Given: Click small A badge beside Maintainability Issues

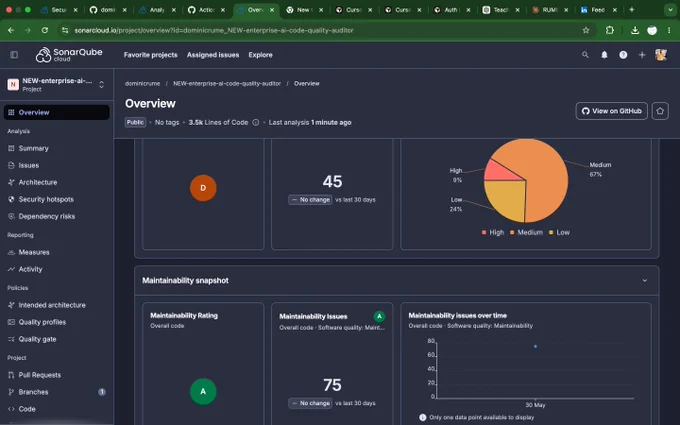Looking at the screenshot, I should (379, 317).
